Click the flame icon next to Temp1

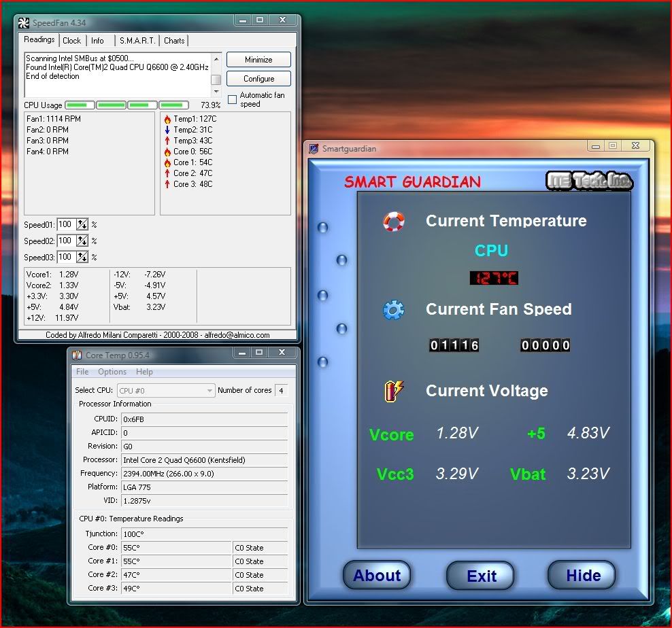tap(167, 119)
